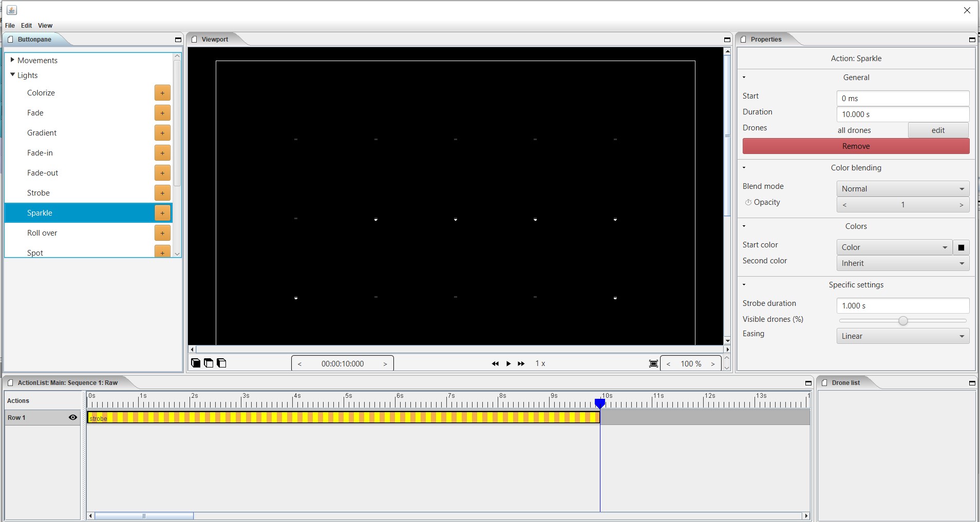
Task: Select the Roll over item in Lights
Action: click(x=88, y=233)
